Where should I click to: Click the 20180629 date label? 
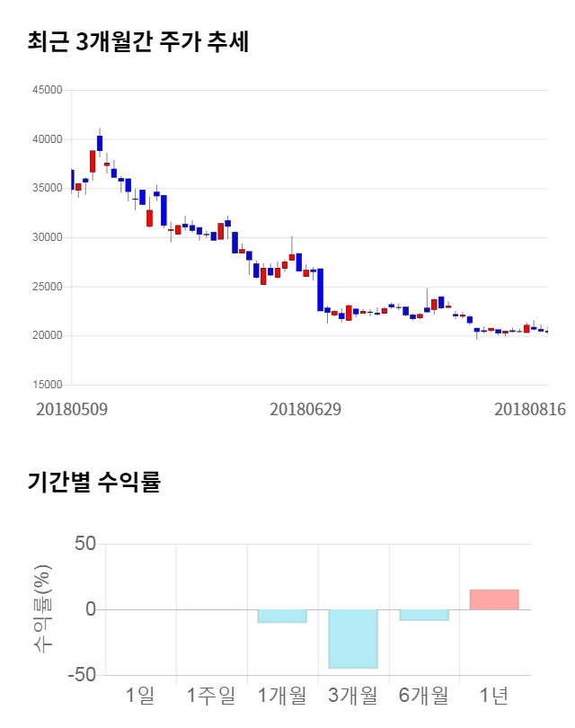click(x=305, y=409)
